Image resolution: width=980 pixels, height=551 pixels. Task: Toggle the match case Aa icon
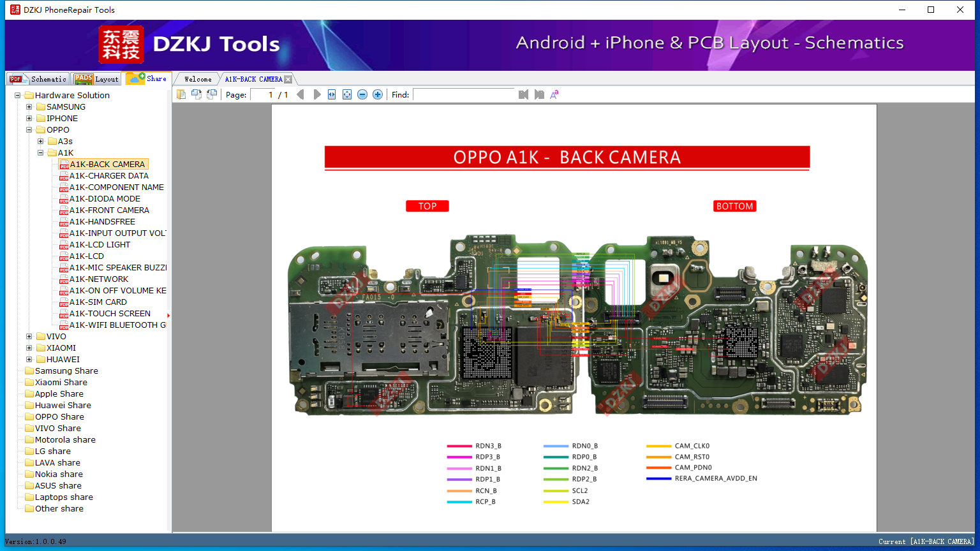[554, 94]
